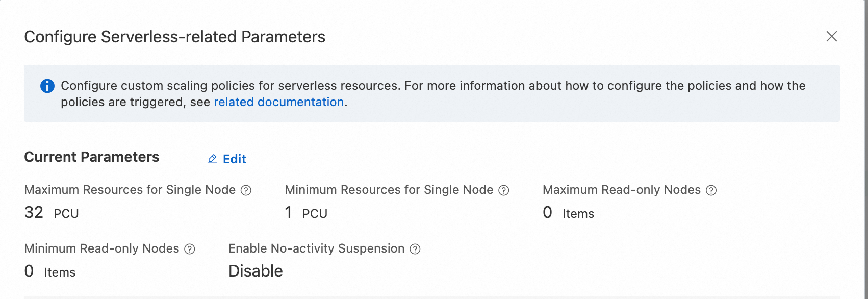Click the Minimum Resources for Single Node label
Image resolution: width=868 pixels, height=299 pixels.
[389, 190]
